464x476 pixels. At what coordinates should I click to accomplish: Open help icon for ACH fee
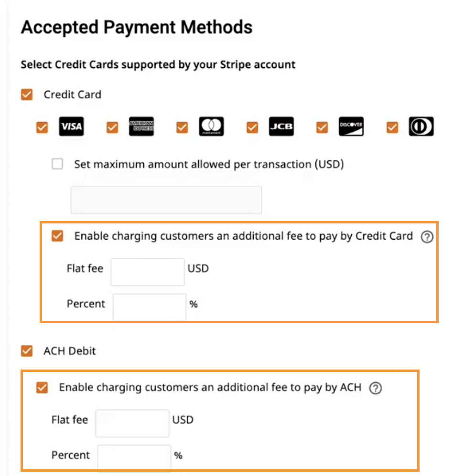coord(376,388)
